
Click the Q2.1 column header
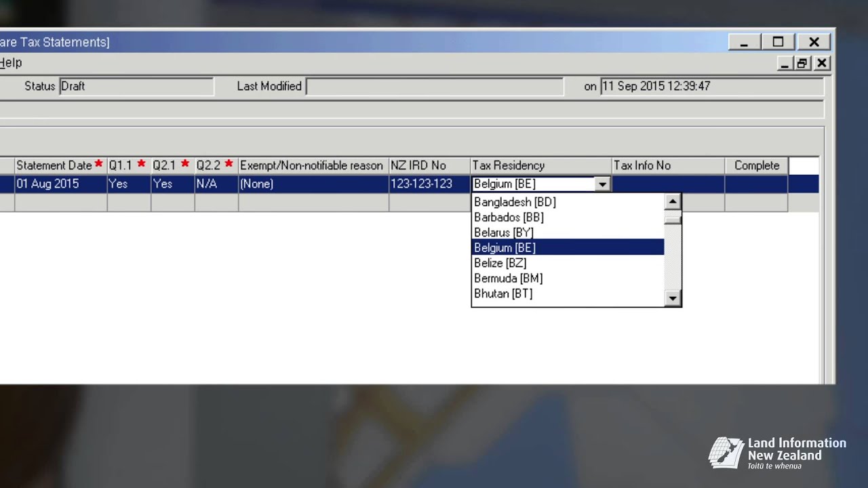(172, 165)
